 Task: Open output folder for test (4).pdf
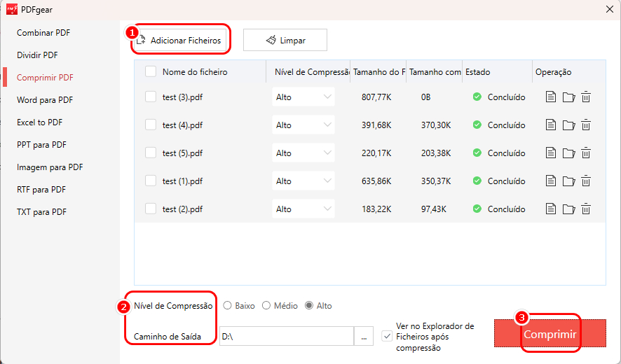pos(568,125)
